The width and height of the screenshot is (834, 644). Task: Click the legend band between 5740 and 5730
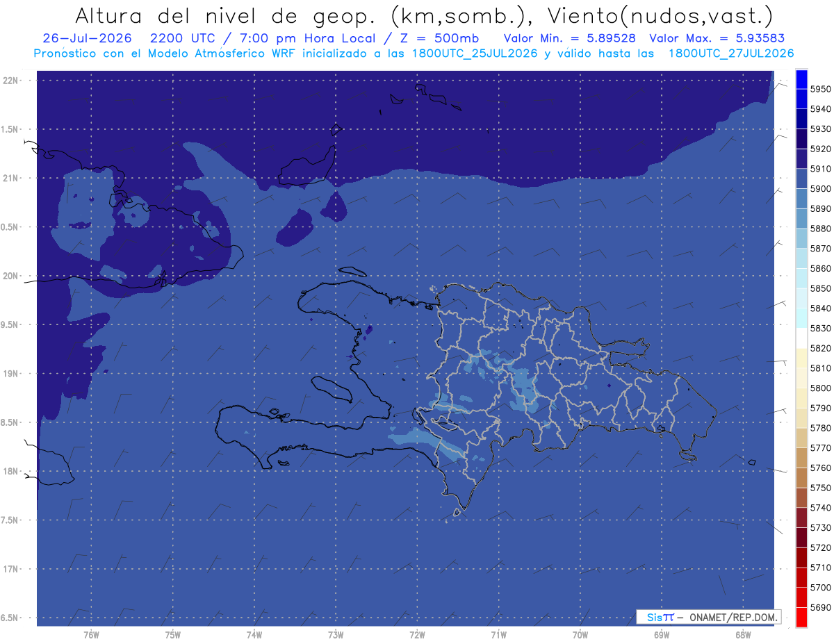(x=801, y=518)
